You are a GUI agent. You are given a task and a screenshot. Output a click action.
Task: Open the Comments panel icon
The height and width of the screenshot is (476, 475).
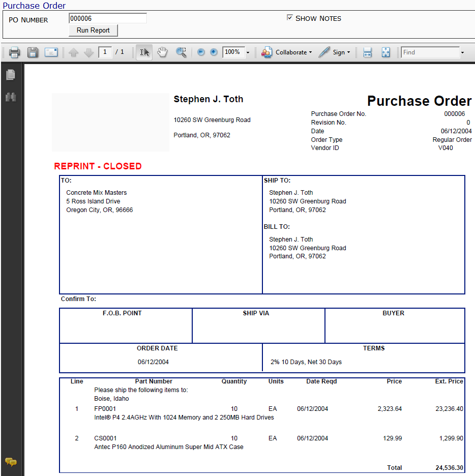[x=11, y=462]
